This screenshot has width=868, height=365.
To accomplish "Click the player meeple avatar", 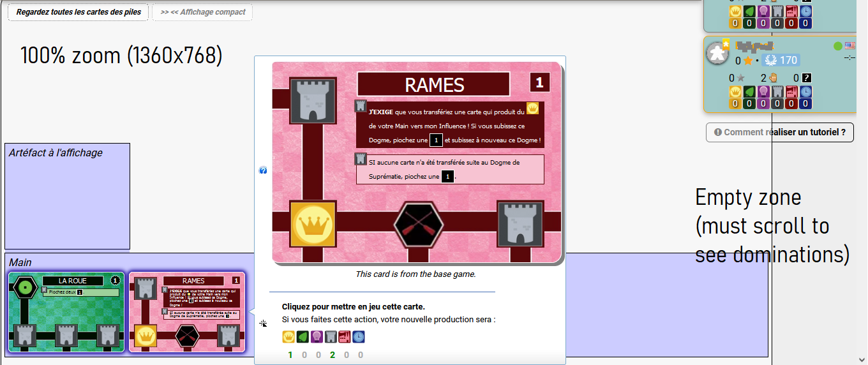I will pyautogui.click(x=717, y=52).
